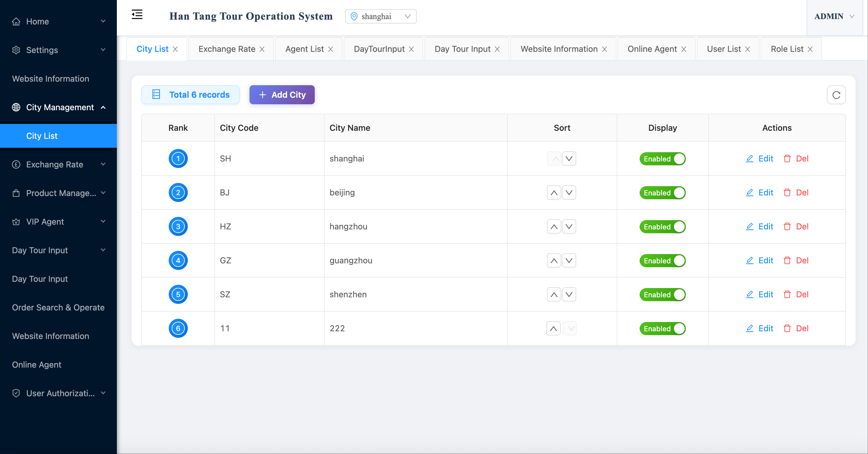This screenshot has width=868, height=454.
Task: Move shanghai down with its down arrow
Action: pos(569,158)
